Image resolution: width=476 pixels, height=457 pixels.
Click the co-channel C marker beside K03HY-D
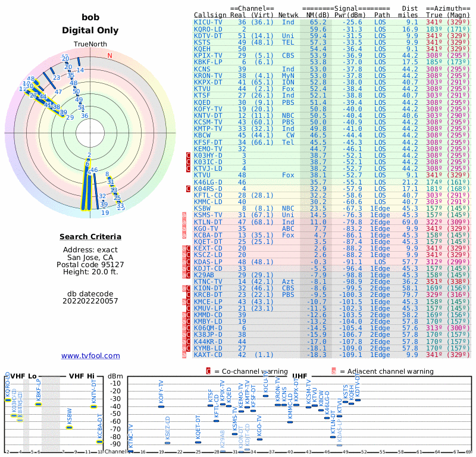(x=188, y=155)
